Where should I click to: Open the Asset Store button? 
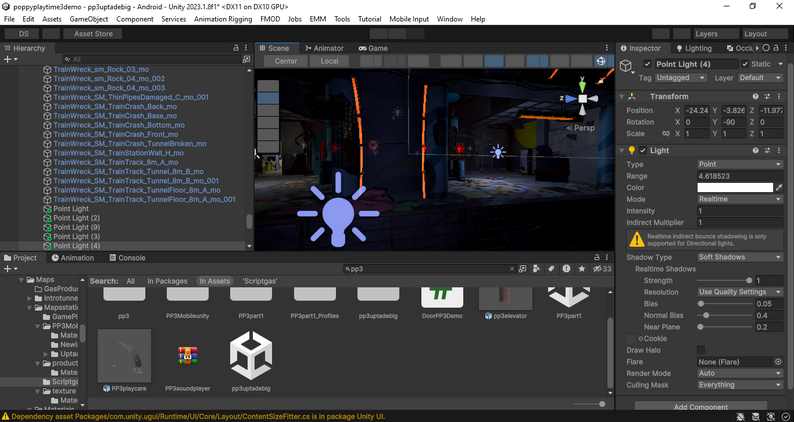click(x=94, y=34)
